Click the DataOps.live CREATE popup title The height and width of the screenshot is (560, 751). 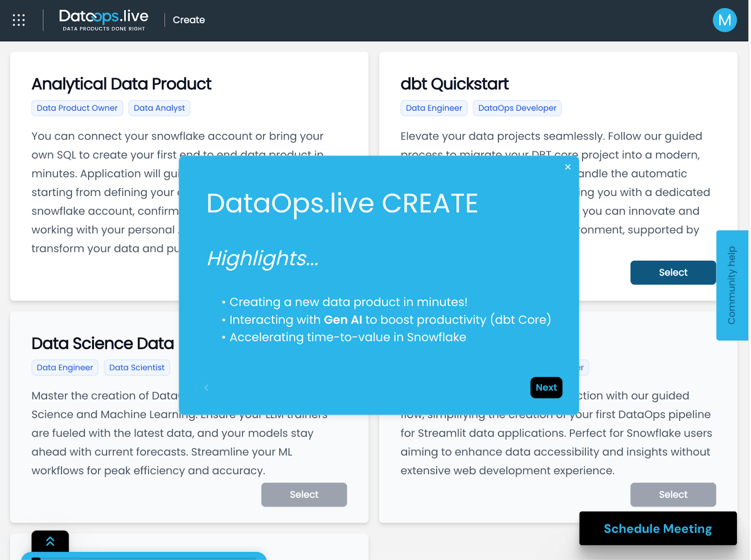342,204
